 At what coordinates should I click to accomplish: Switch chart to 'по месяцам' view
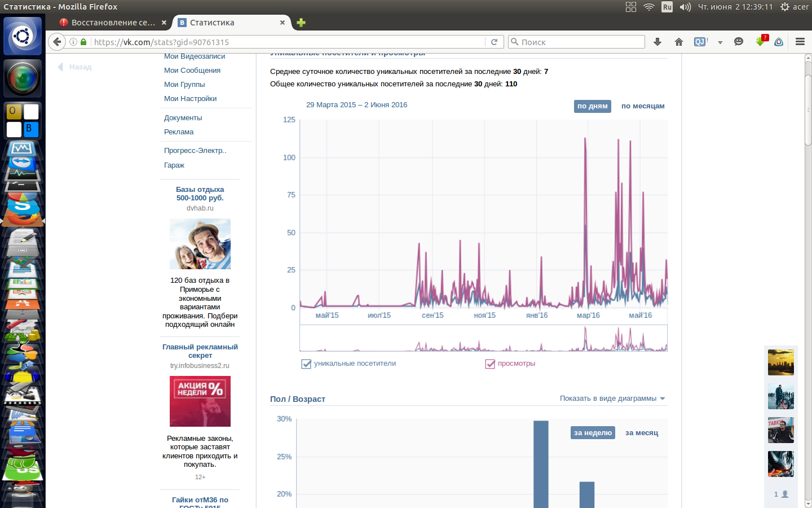click(643, 106)
